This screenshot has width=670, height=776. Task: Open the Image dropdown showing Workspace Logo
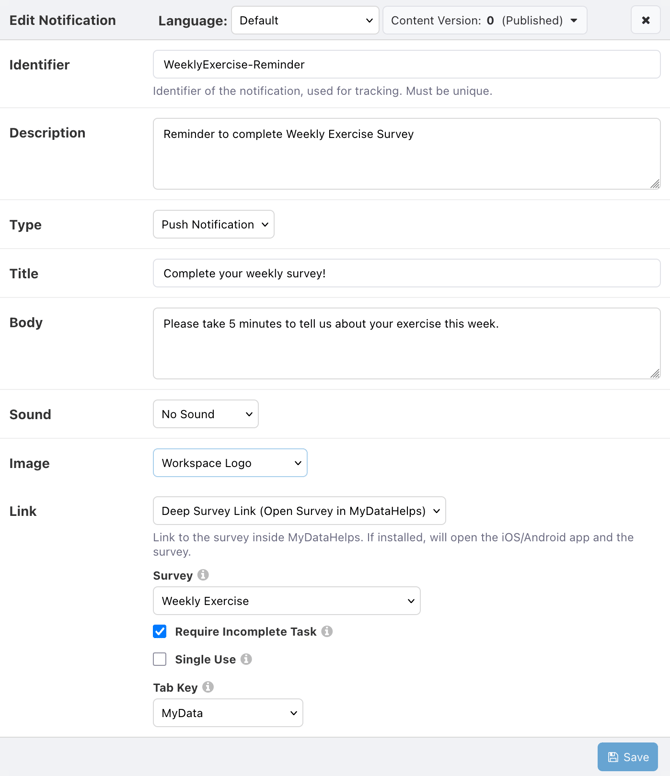[x=230, y=463]
